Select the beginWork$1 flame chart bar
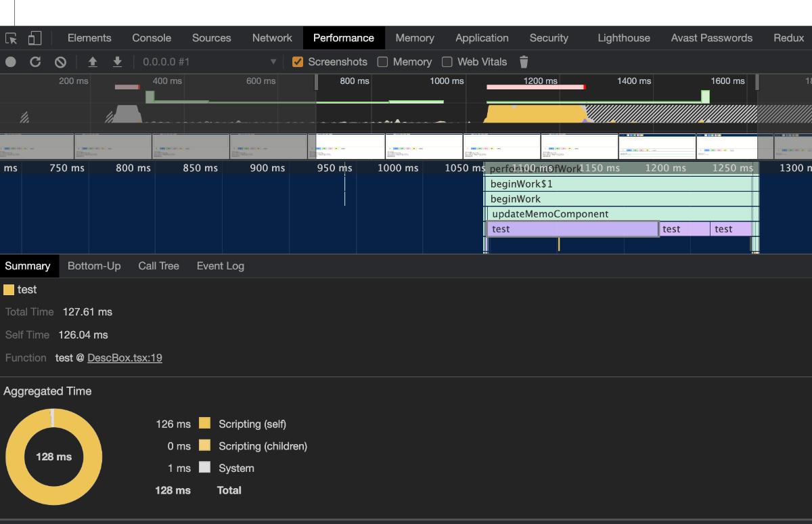This screenshot has width=812, height=524. [619, 184]
